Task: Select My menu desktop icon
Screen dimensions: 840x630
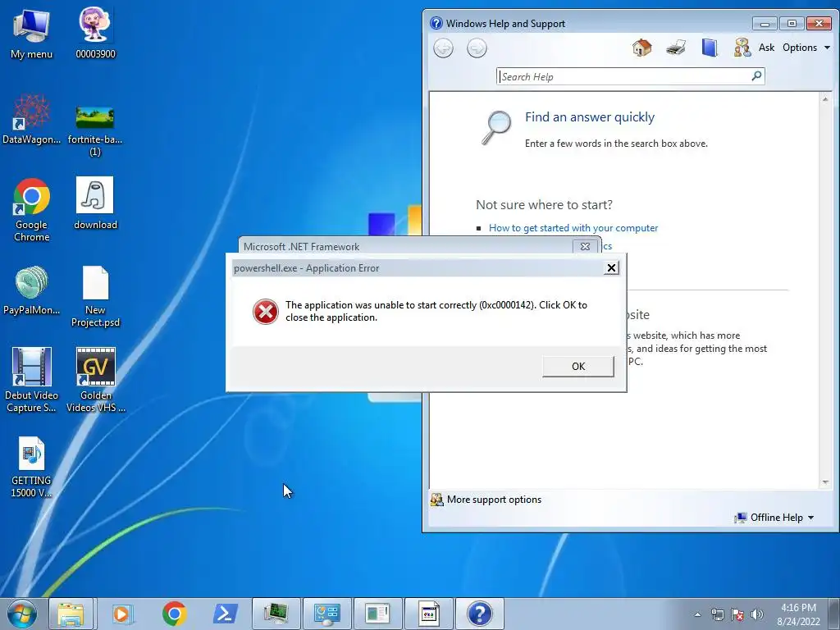Action: pos(32,34)
